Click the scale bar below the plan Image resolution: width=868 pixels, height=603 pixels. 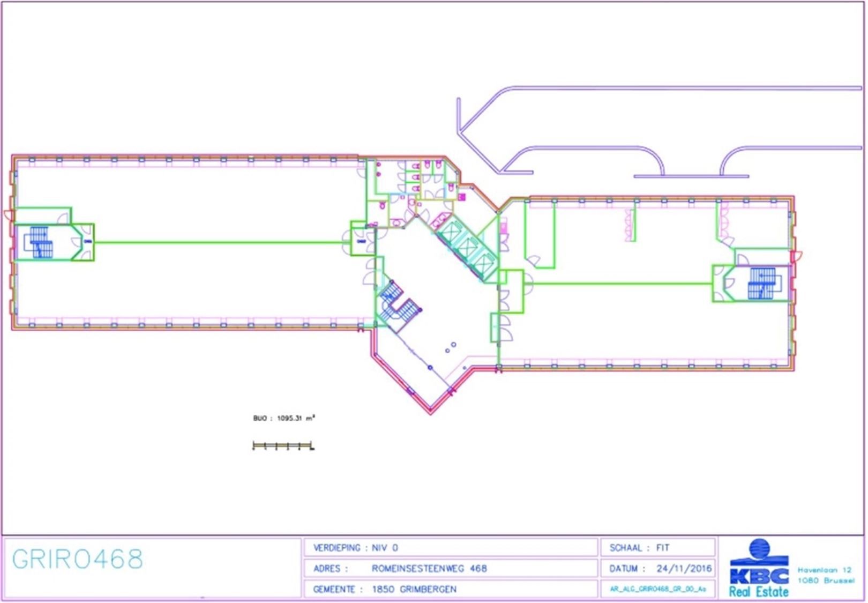(283, 445)
